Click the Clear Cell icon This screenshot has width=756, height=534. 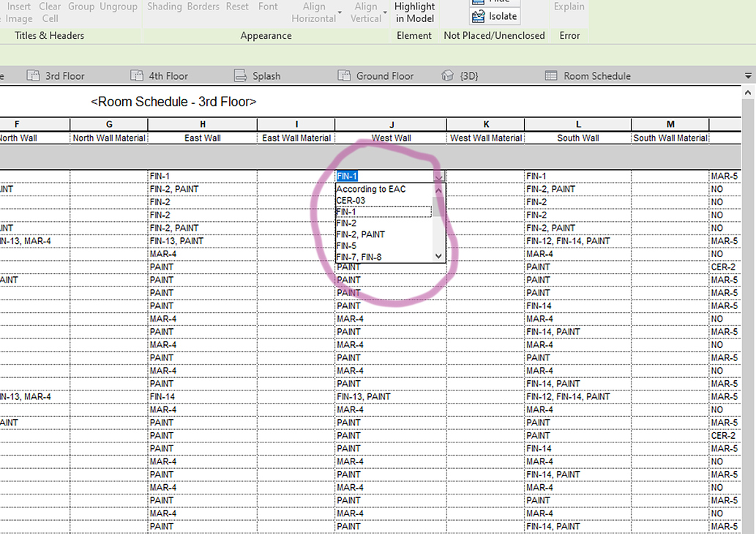[48, 12]
